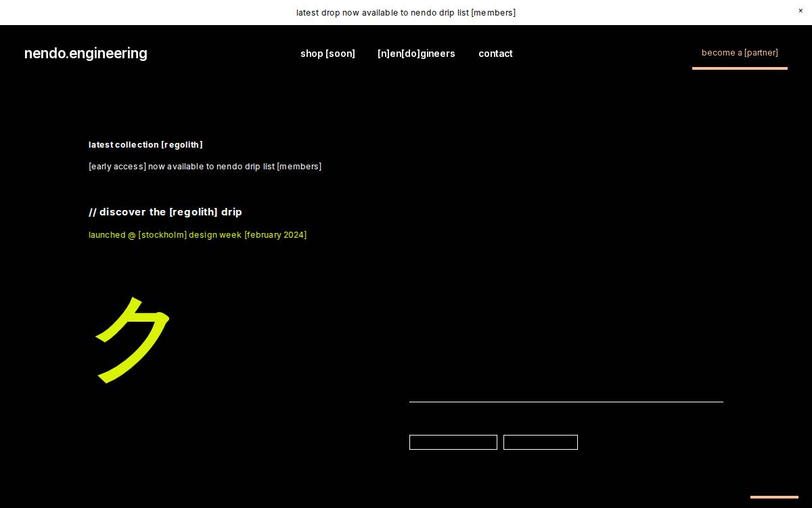Screen dimensions: 812x508
Task: Click the "[early access] now available" line
Action: click(x=205, y=167)
